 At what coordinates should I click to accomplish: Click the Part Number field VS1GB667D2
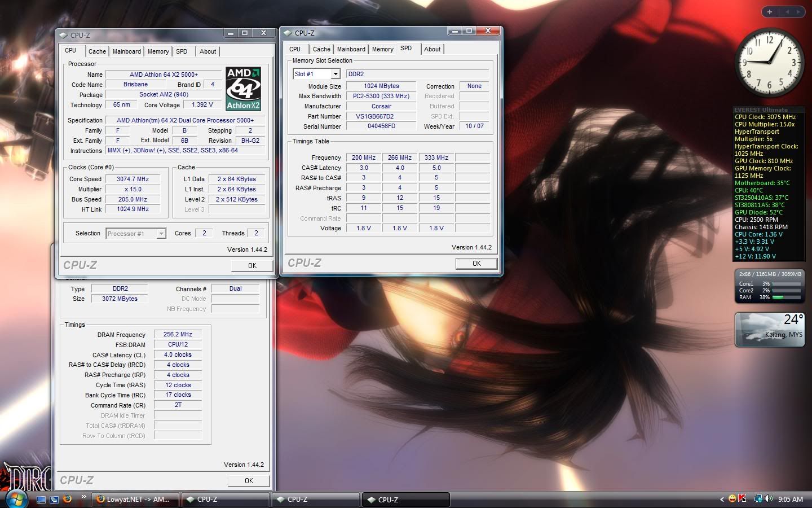(381, 116)
